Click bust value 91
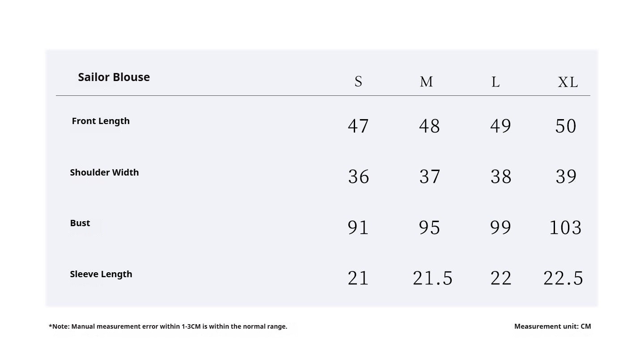This screenshot has width=644, height=356. coord(358,227)
